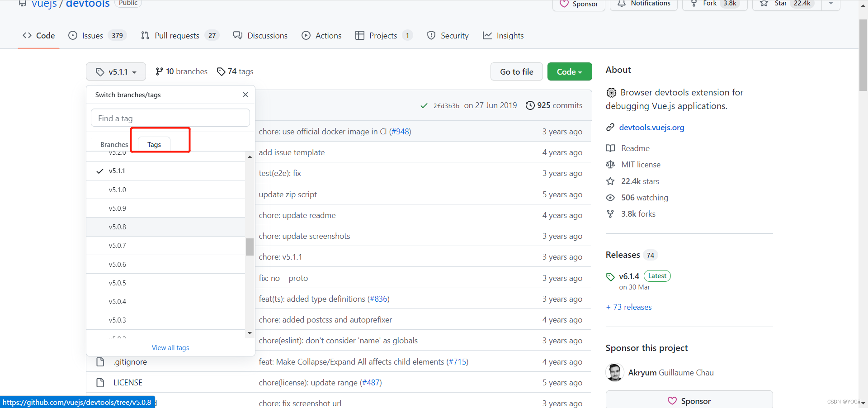Open pull request #715 link
The image size is (868, 408).
tap(458, 362)
